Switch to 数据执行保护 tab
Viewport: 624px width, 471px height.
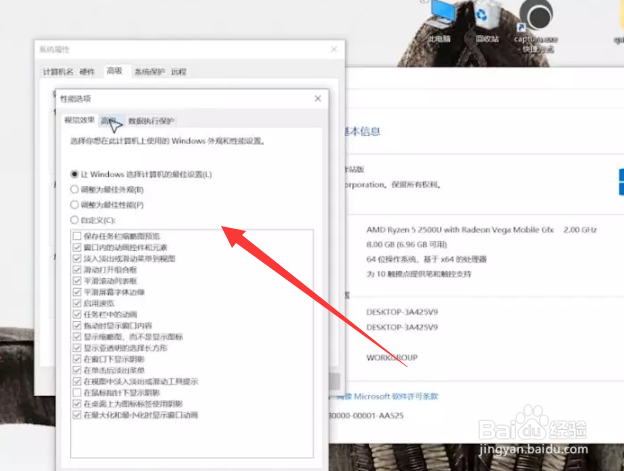pos(151,121)
